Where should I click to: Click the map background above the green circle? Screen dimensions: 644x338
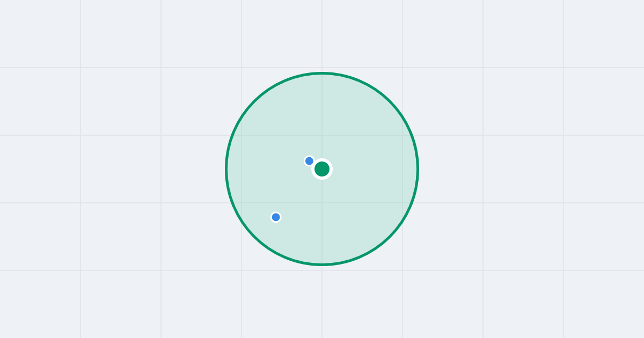(322, 35)
